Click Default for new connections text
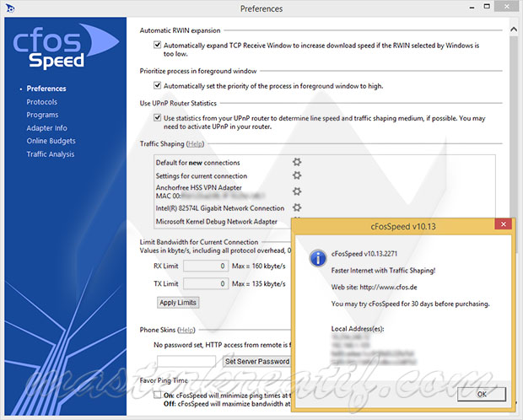Image resolution: width=523 pixels, height=420 pixels. point(197,163)
